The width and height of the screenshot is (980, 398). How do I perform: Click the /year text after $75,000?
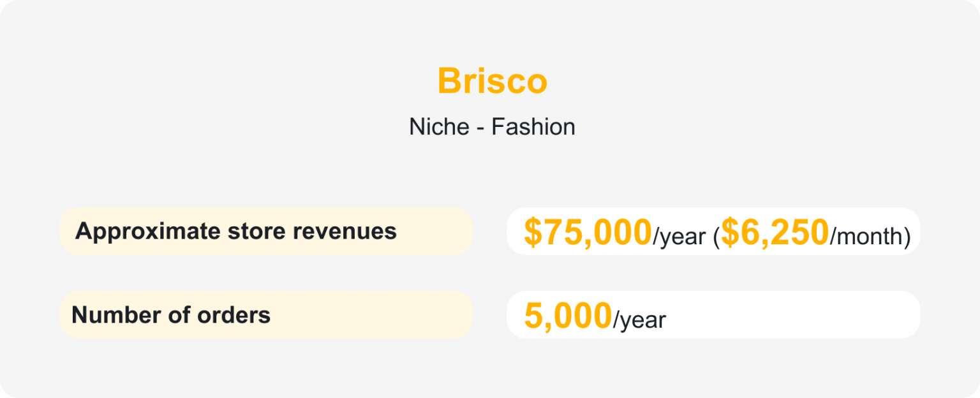(679, 237)
